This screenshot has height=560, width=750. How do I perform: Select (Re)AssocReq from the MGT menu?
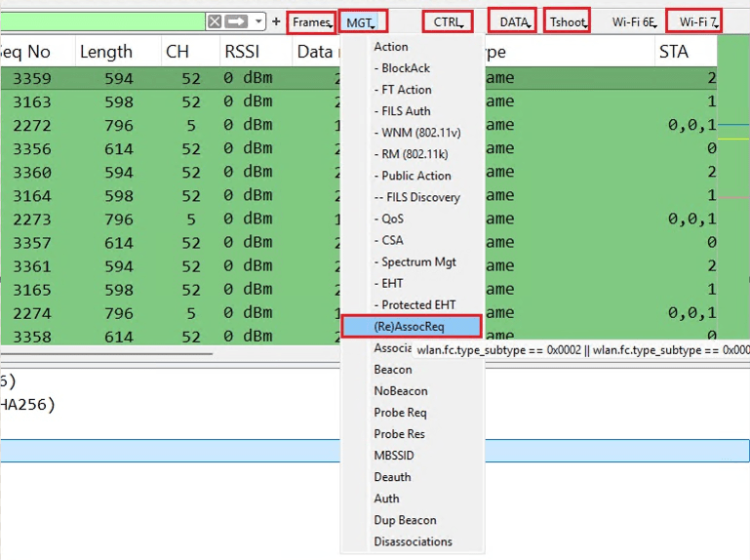tap(411, 326)
